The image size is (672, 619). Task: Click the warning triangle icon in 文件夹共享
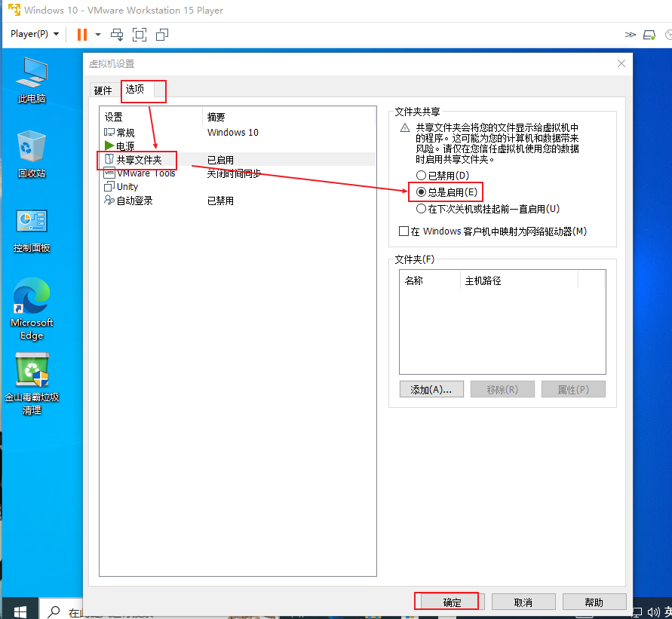pos(404,127)
